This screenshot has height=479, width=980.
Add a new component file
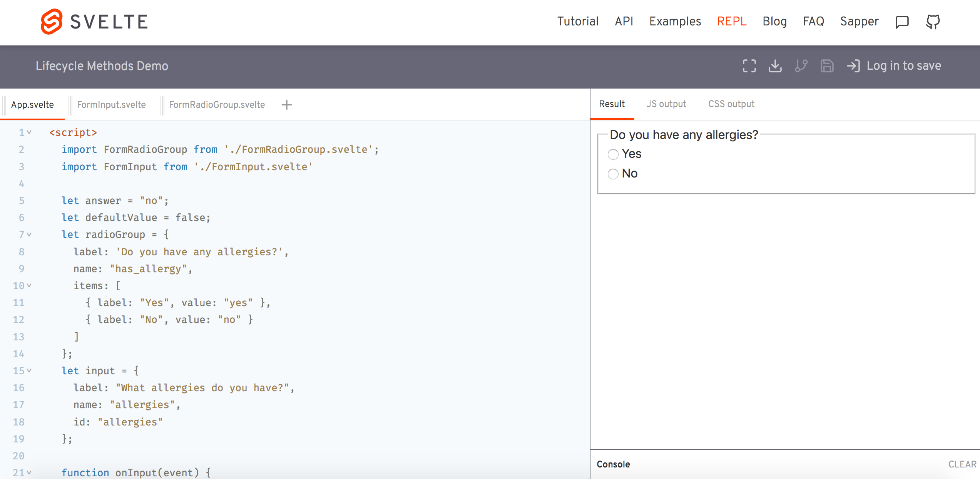coord(286,105)
